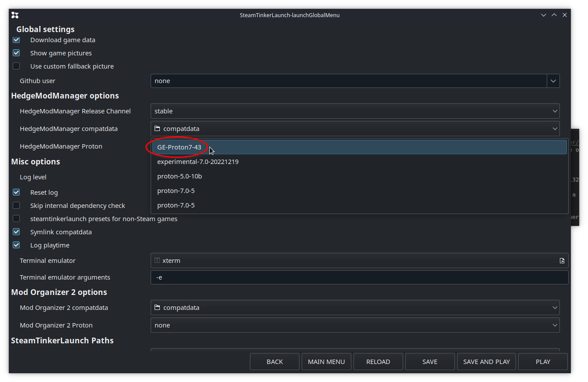
Task: Click the Log level label
Action: click(33, 177)
